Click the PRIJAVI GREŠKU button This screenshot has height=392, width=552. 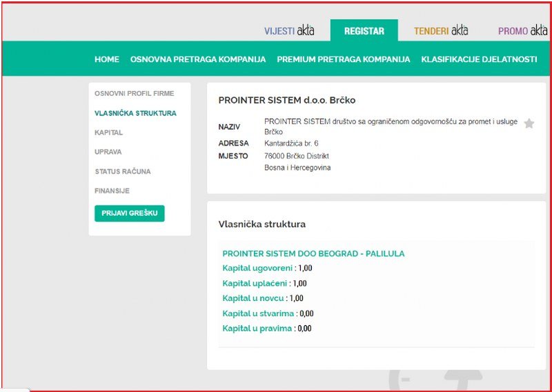(130, 213)
